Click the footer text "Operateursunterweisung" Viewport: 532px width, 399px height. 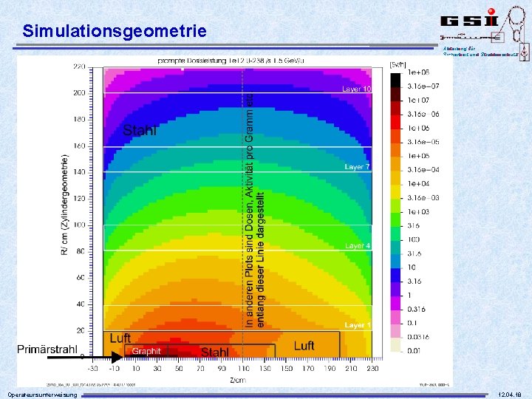[x=42, y=395]
